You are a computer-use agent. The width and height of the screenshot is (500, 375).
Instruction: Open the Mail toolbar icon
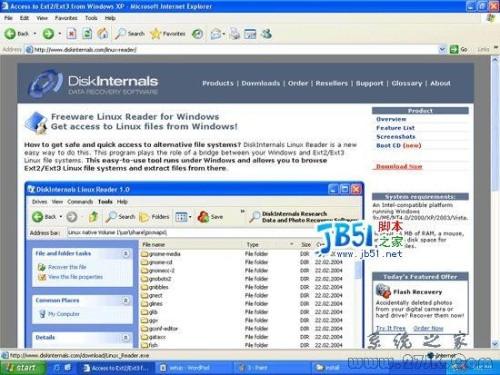[216, 34]
